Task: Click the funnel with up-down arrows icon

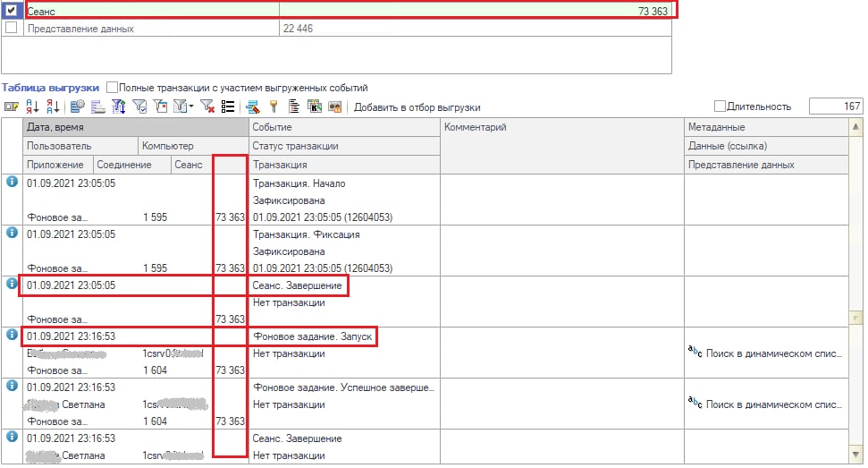Action: pyautogui.click(x=119, y=106)
